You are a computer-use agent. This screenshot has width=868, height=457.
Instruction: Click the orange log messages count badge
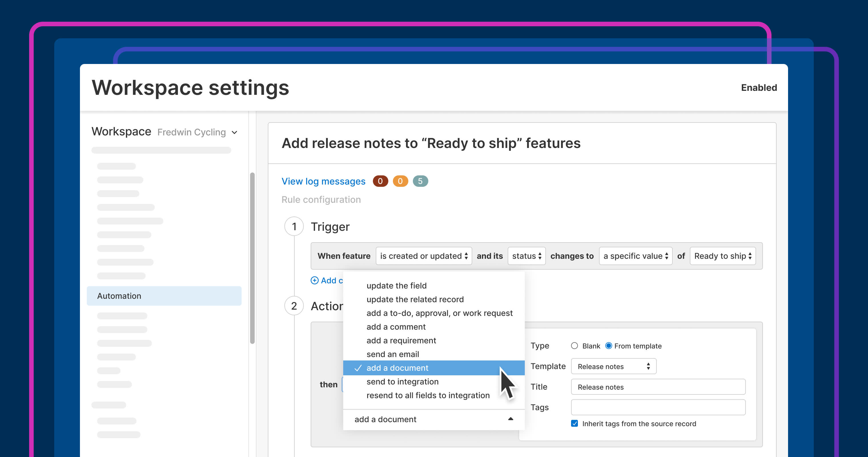(400, 181)
